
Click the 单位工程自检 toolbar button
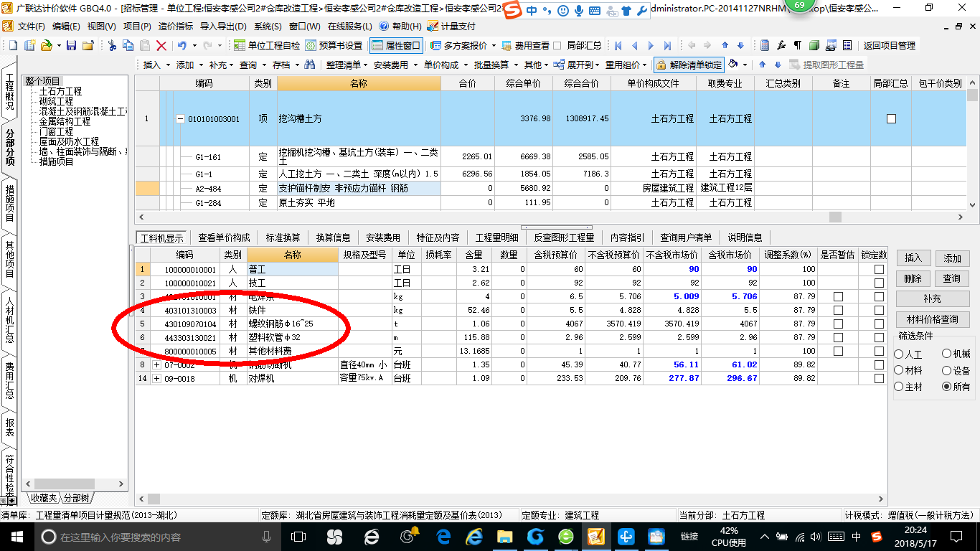268,45
